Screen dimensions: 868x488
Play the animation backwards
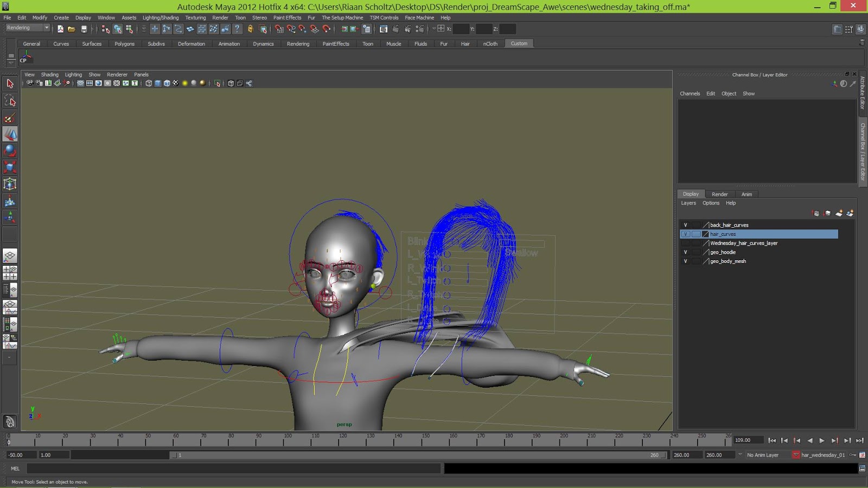[809, 441]
